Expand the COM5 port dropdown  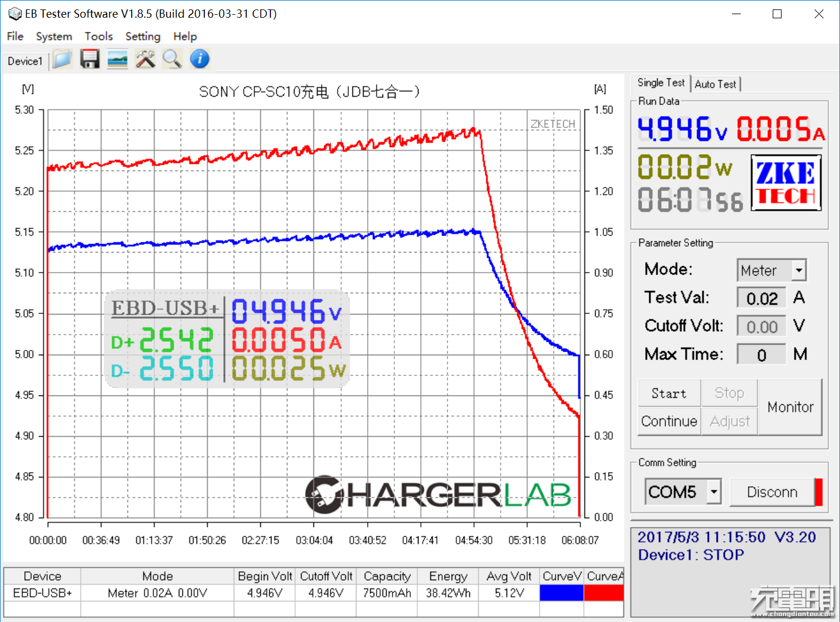714,492
